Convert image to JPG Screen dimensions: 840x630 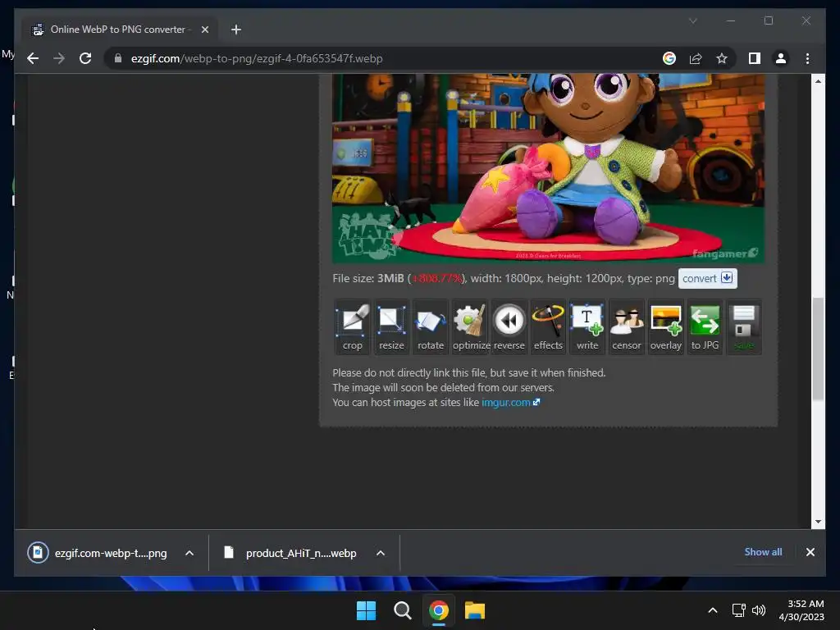point(705,326)
